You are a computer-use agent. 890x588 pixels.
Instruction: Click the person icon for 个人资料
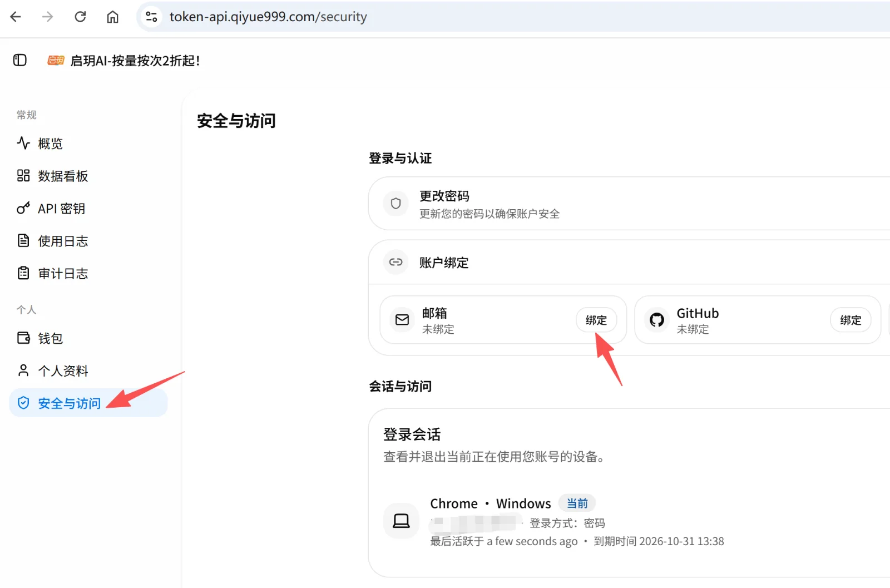click(x=23, y=370)
